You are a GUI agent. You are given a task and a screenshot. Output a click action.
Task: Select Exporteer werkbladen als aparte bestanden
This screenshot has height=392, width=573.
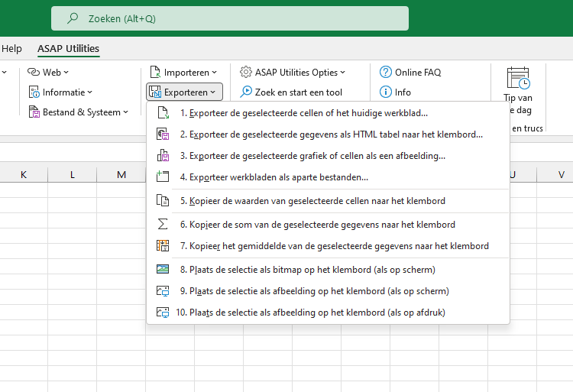pyautogui.click(x=328, y=177)
